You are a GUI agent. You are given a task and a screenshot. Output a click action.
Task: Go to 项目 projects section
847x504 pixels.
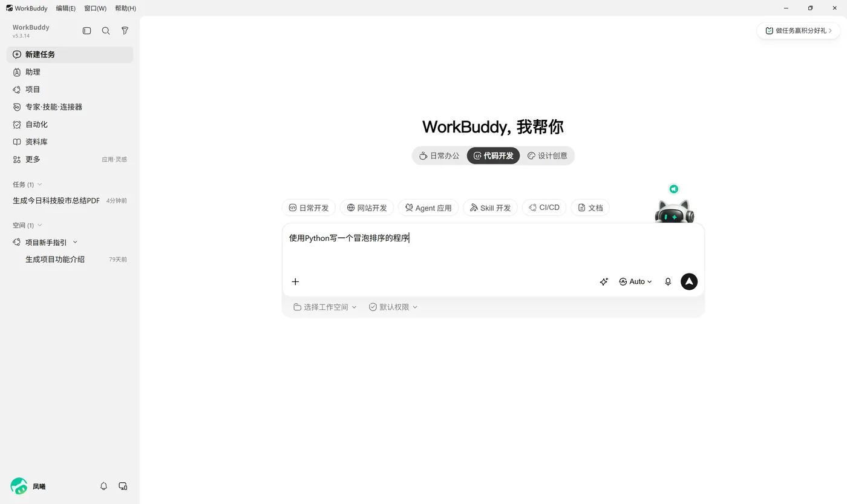tap(70, 90)
